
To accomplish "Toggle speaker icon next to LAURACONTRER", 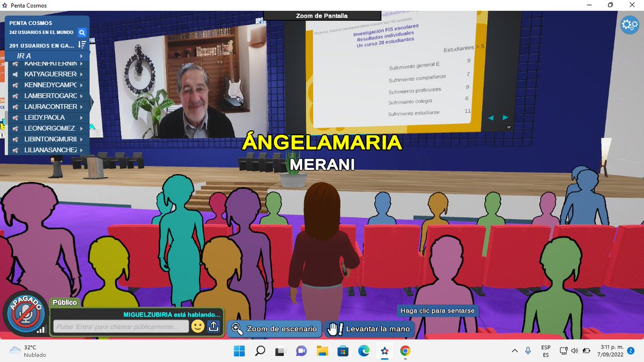I will point(16,107).
